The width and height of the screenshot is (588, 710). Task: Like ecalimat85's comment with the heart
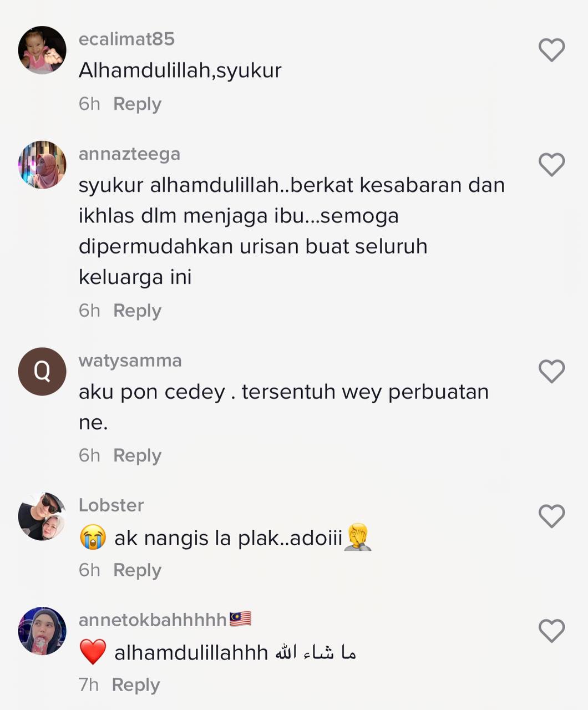pos(551,50)
